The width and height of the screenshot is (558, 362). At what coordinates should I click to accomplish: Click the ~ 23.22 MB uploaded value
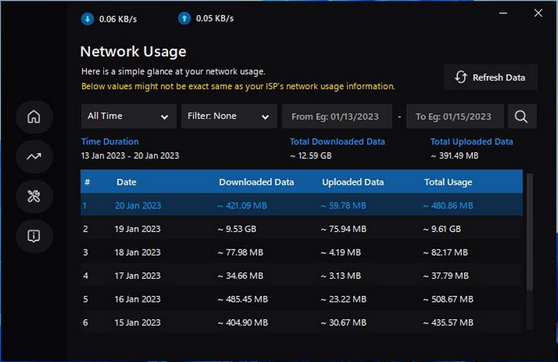(343, 299)
